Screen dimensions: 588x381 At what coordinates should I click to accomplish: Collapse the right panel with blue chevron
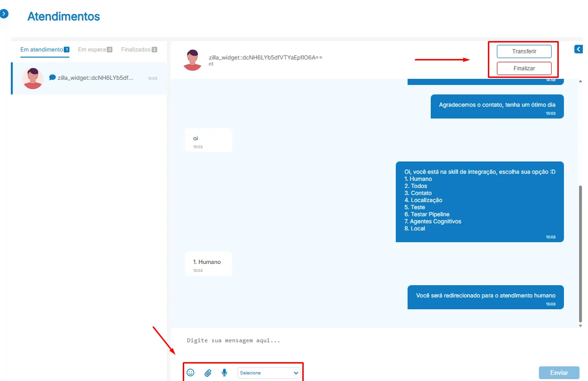pos(579,49)
